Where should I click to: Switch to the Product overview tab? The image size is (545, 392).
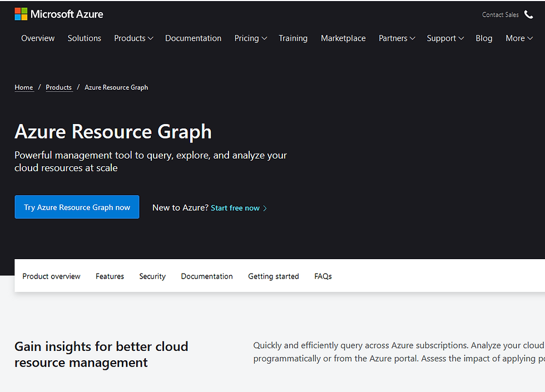pos(51,276)
